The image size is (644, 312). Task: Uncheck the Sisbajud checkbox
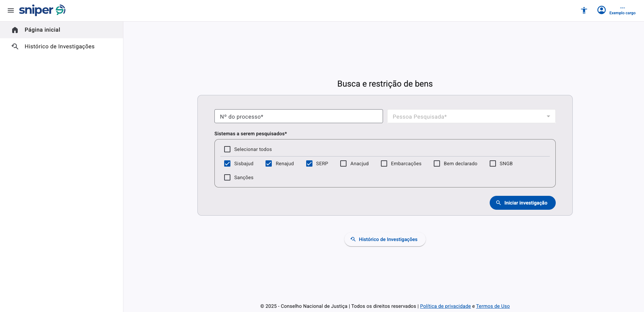point(227,163)
